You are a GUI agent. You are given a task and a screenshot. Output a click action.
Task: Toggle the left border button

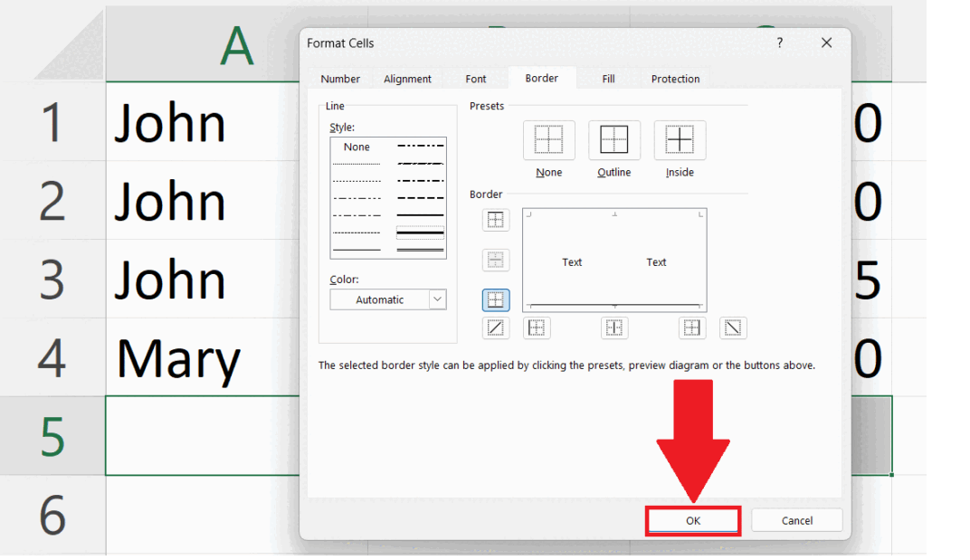click(x=537, y=328)
